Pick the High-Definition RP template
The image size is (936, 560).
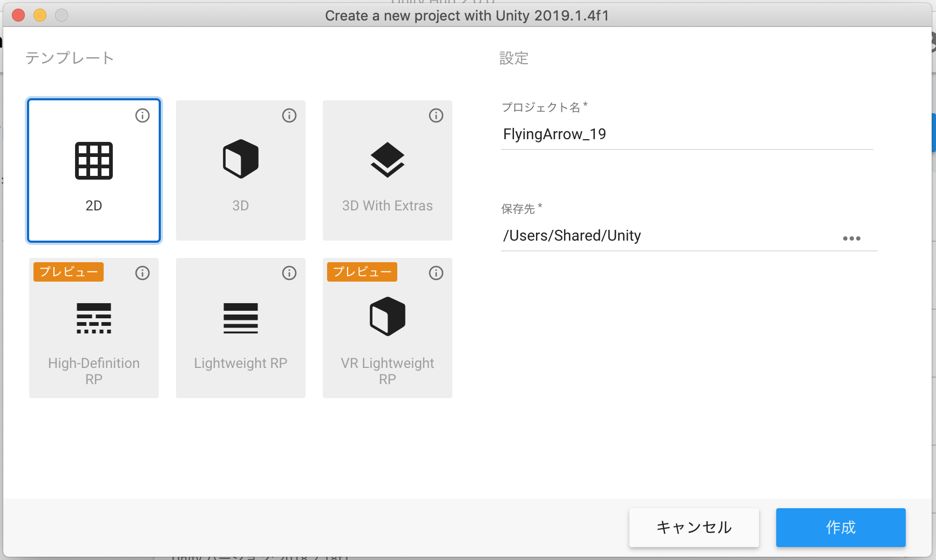(94, 328)
